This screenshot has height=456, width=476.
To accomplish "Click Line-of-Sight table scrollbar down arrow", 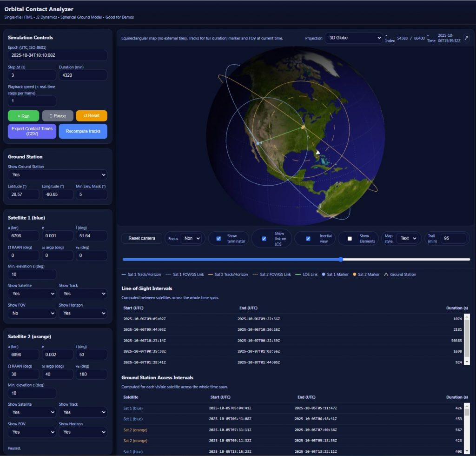I will [x=467, y=362].
